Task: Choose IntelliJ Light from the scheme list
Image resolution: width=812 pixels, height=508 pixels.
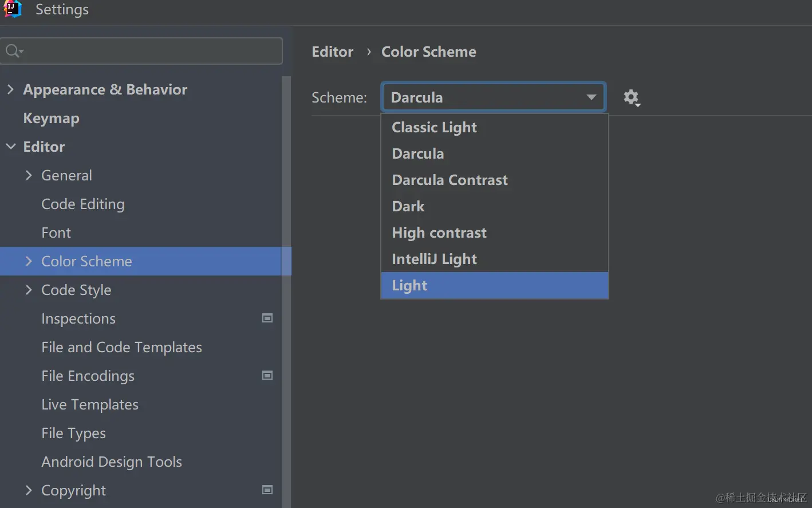Action: [x=434, y=259]
